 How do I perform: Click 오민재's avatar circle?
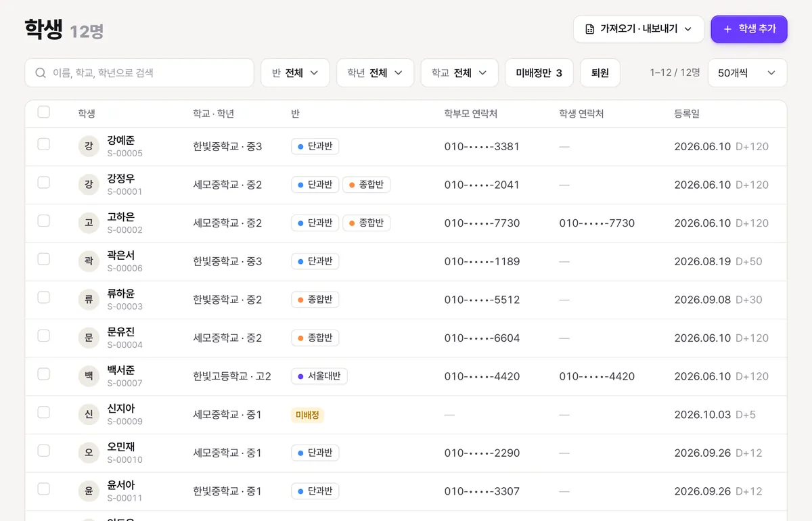(x=89, y=453)
